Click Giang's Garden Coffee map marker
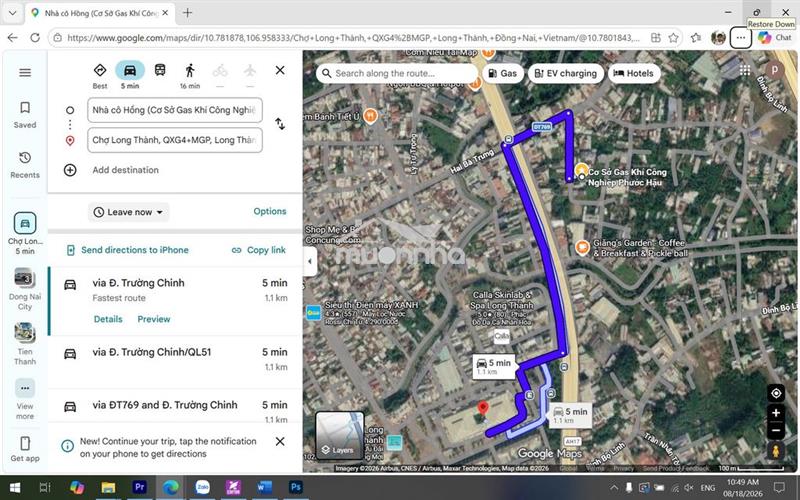The height and width of the screenshot is (500, 800). pyautogui.click(x=582, y=248)
